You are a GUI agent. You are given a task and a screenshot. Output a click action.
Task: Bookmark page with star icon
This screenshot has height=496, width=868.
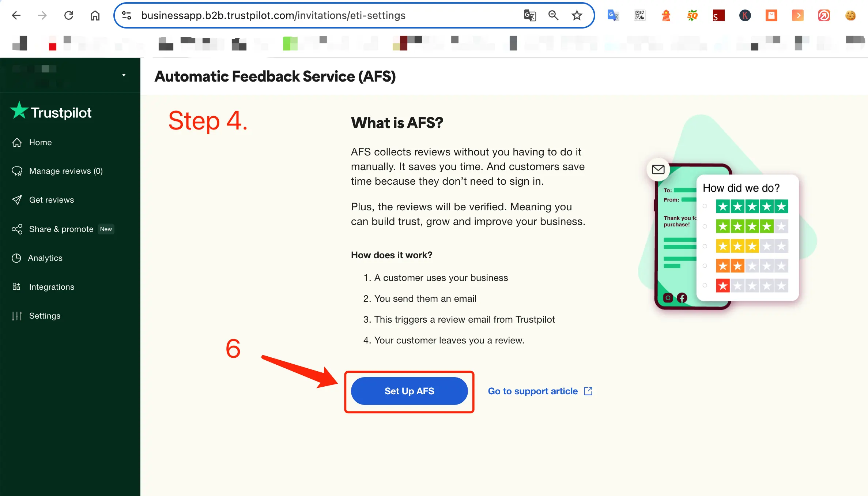pyautogui.click(x=577, y=15)
